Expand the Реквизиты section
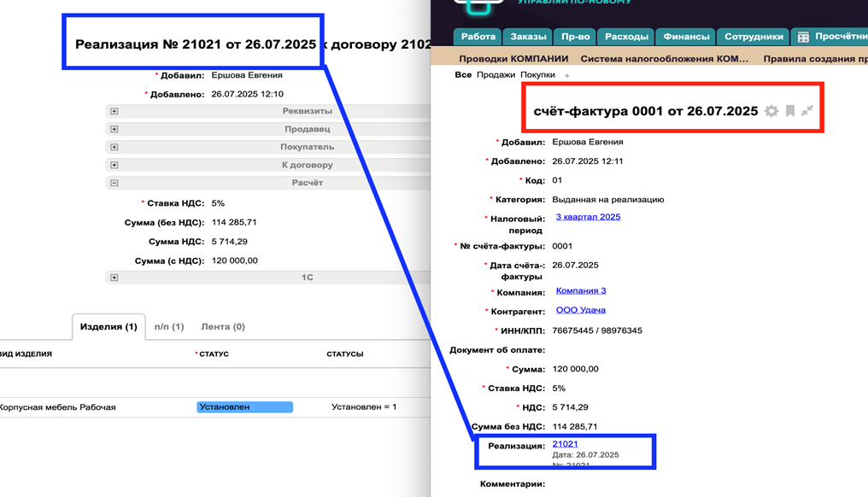Image resolution: width=868 pixels, height=497 pixels. point(114,111)
